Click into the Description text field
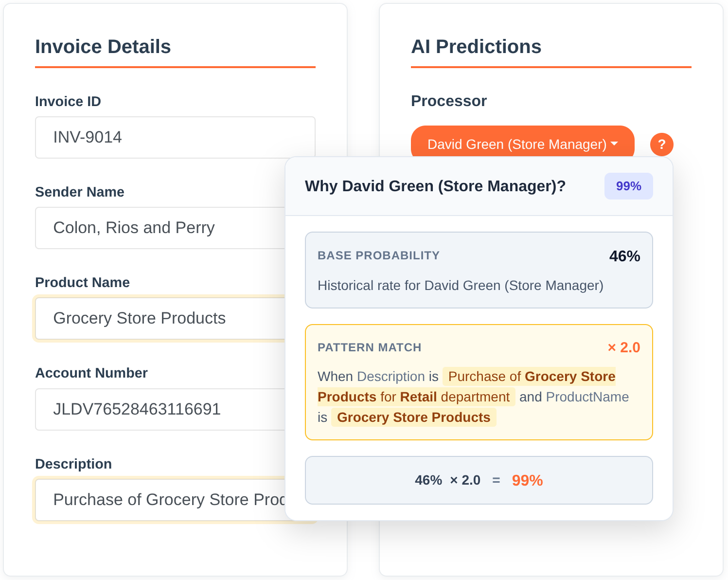 click(160, 500)
